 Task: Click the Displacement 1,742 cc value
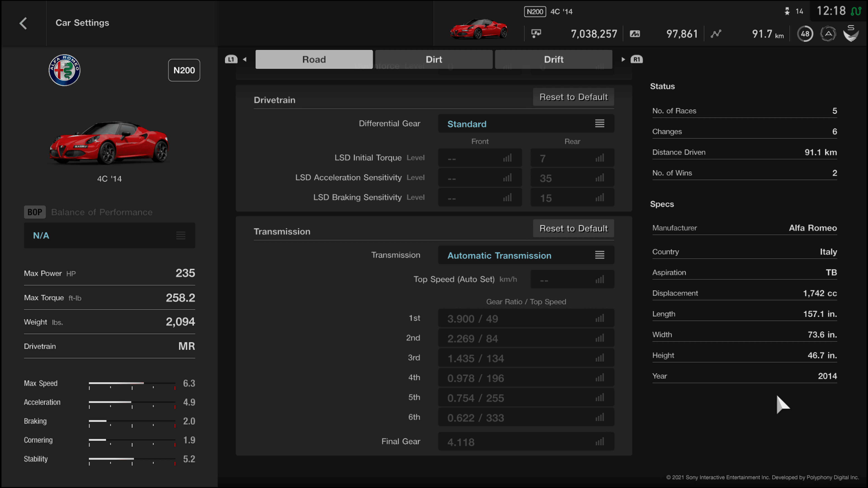(820, 293)
